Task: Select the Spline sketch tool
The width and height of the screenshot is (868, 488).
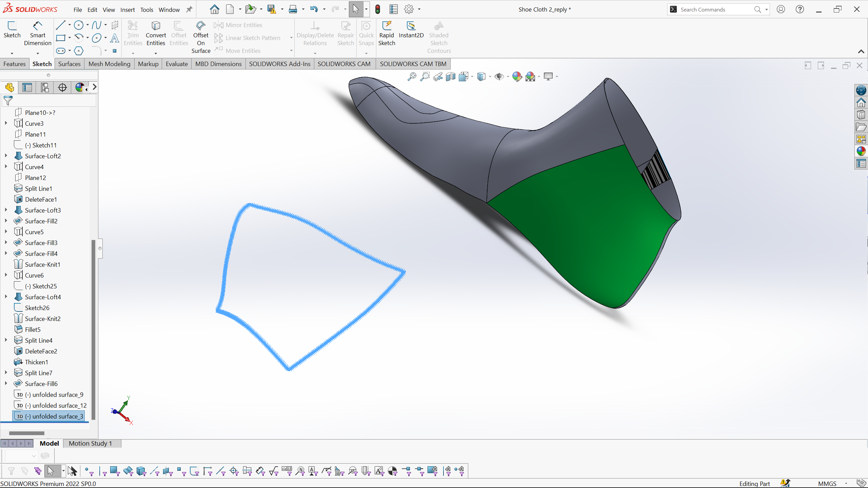Action: click(97, 25)
